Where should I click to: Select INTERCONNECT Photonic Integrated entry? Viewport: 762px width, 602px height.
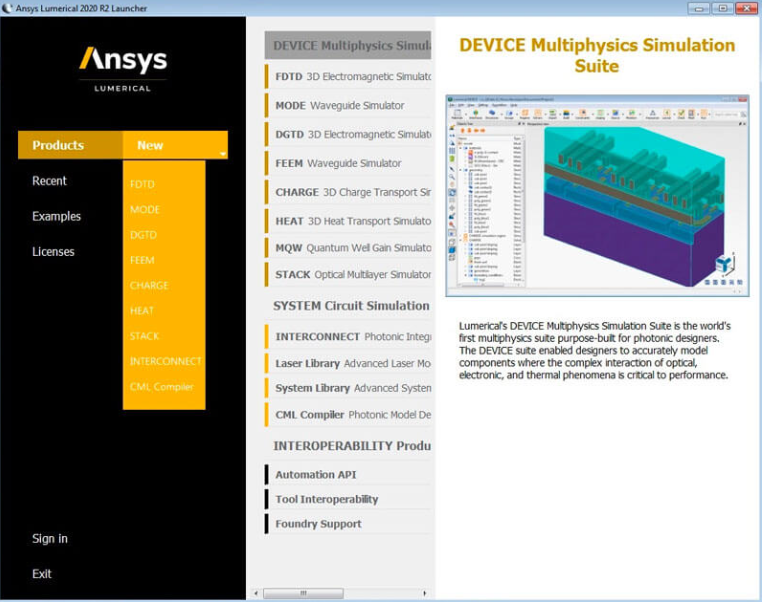pyautogui.click(x=348, y=337)
